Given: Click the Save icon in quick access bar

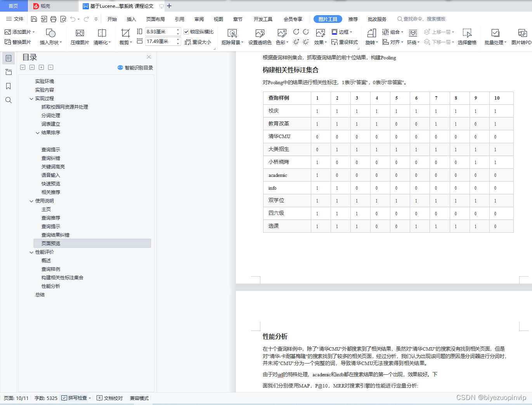Looking at the screenshot, I should click(x=34, y=19).
